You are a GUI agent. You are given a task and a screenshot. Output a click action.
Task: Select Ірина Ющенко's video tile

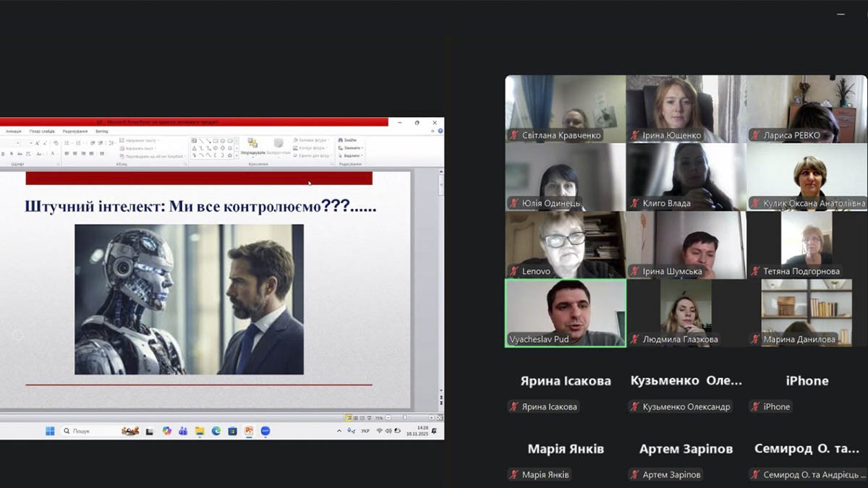[686, 108]
